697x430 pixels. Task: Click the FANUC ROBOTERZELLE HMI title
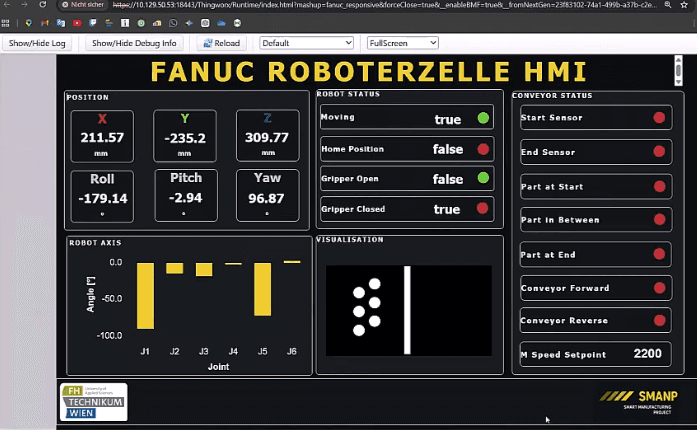tap(369, 72)
